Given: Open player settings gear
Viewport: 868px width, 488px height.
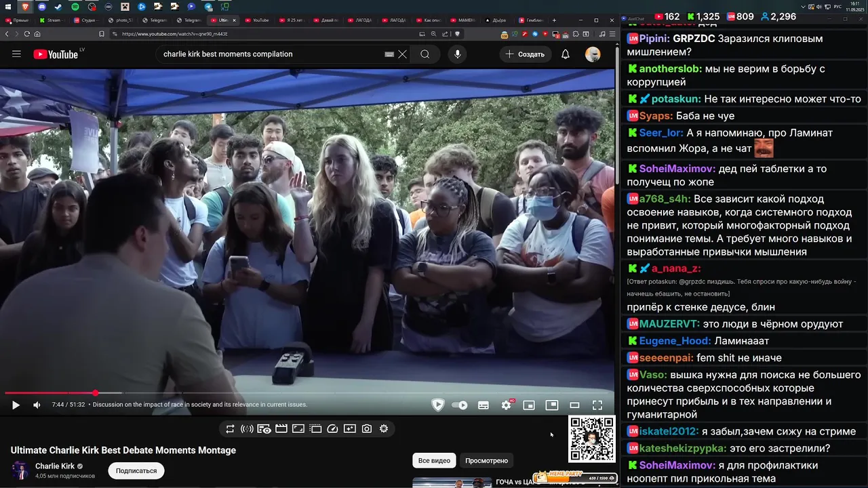Looking at the screenshot, I should [x=506, y=405].
